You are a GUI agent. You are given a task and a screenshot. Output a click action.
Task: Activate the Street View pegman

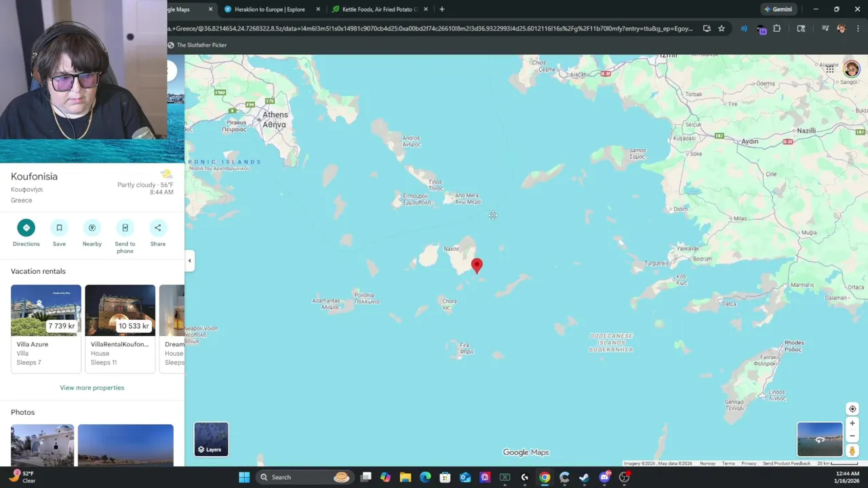[x=852, y=451]
